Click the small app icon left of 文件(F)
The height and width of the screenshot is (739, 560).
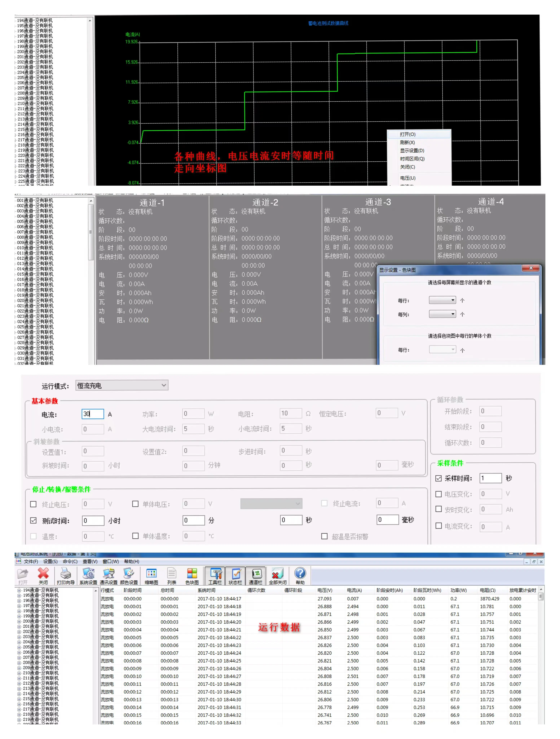(x=19, y=561)
